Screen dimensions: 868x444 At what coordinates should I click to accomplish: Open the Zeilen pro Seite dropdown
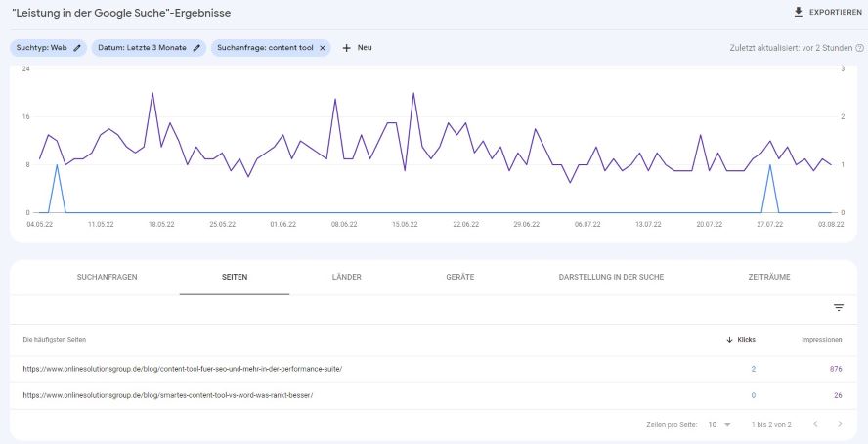719,424
